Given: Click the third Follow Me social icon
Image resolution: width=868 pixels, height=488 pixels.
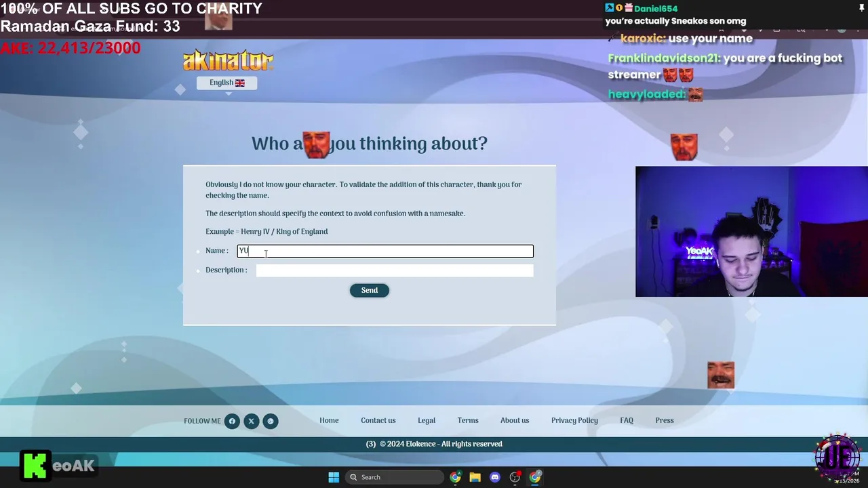Looking at the screenshot, I should pyautogui.click(x=270, y=421).
